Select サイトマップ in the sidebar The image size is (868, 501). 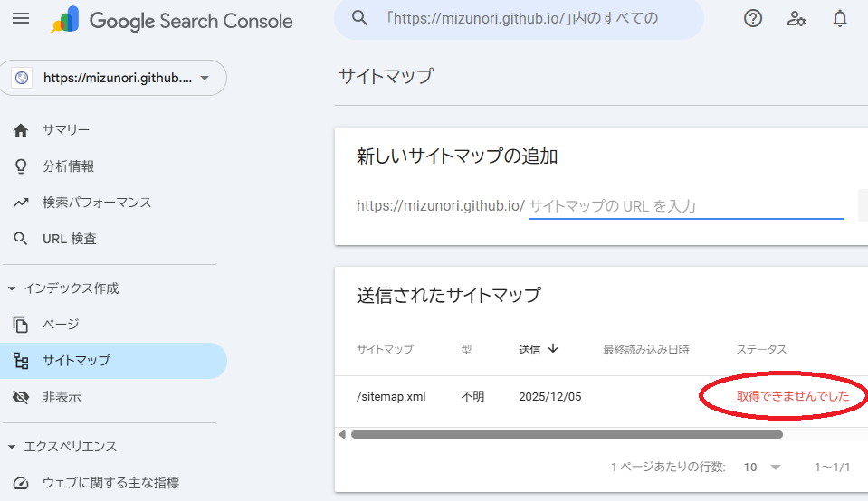(x=113, y=361)
